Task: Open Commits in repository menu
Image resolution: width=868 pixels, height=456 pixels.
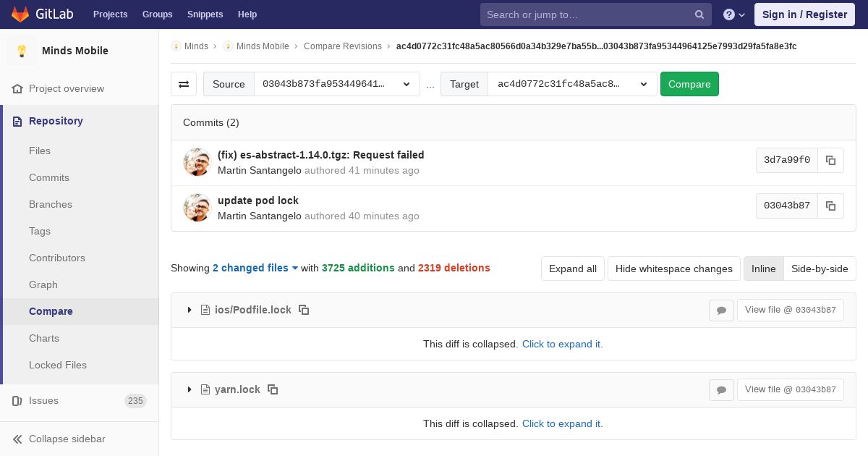Action: pos(49,177)
